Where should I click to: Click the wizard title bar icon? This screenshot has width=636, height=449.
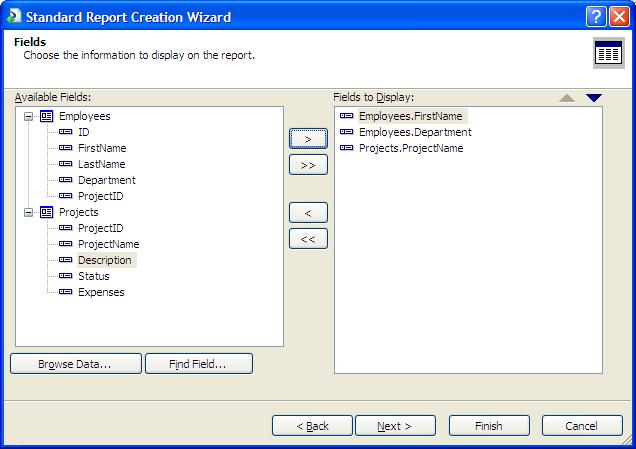14,16
